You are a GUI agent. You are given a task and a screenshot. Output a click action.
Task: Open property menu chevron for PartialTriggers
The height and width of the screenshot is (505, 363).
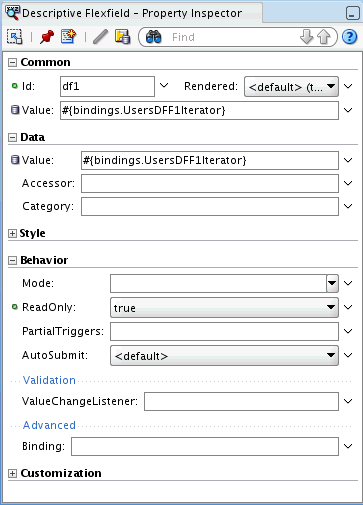pos(348,331)
